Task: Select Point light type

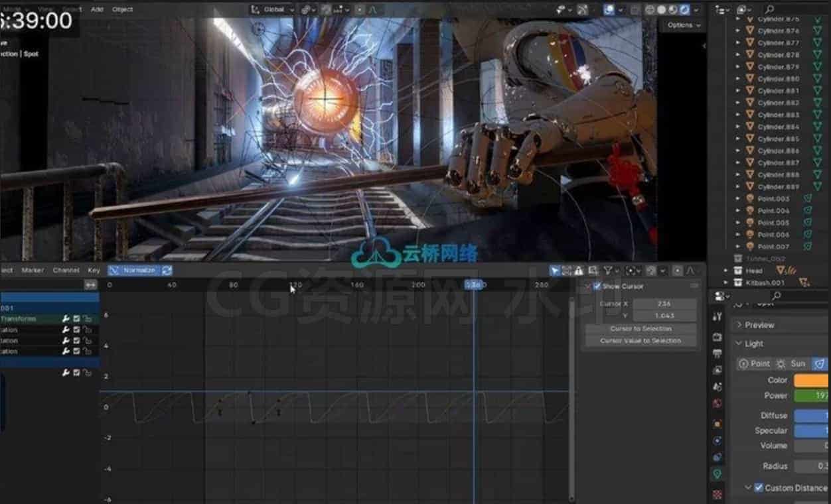Action: click(x=755, y=364)
